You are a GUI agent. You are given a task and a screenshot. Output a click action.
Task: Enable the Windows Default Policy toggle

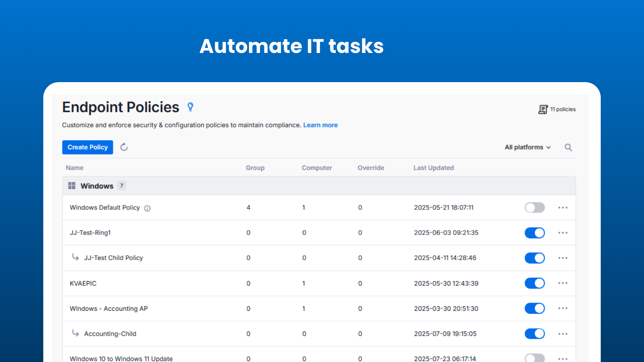click(535, 207)
